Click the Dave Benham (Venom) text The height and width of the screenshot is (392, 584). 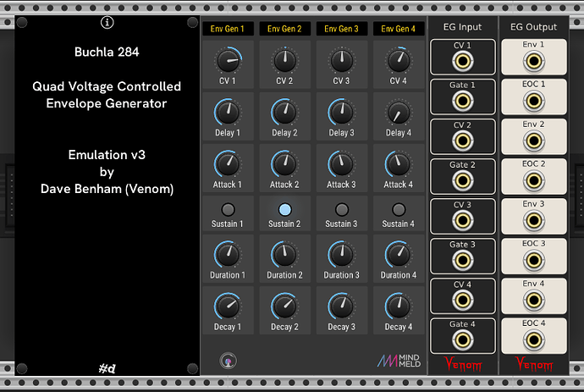tap(107, 189)
